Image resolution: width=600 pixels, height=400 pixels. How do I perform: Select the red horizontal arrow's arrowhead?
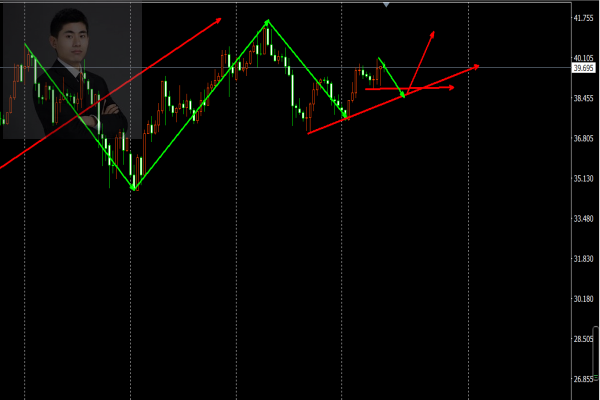[x=451, y=88]
